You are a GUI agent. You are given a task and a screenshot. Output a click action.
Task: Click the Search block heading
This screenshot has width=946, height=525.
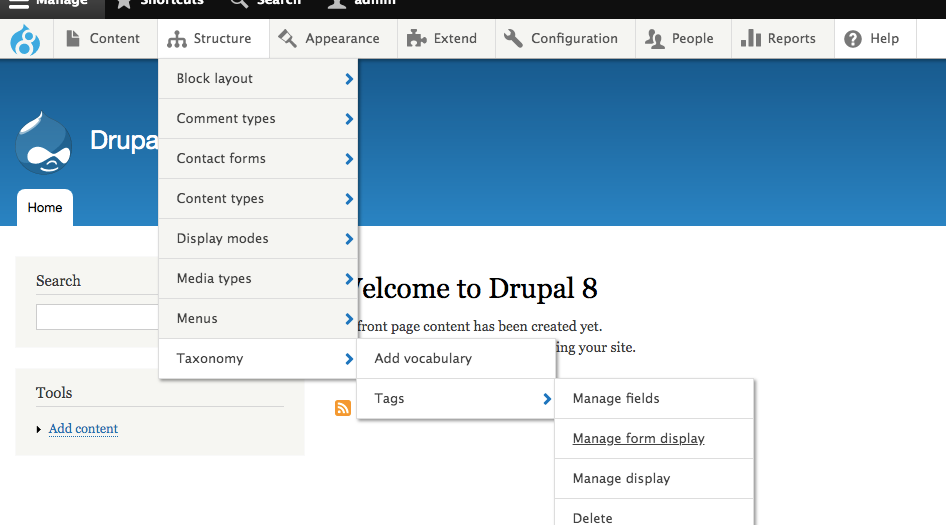pos(58,281)
